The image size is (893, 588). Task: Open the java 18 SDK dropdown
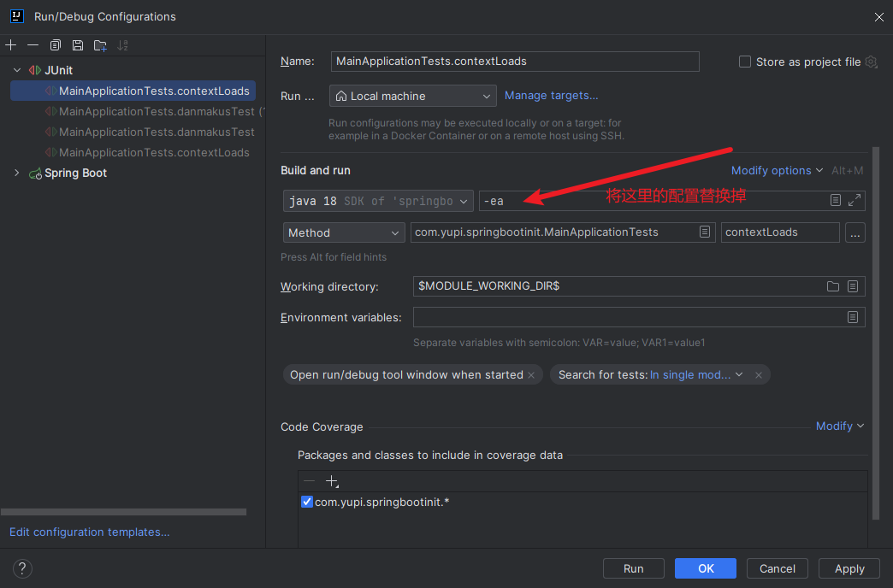(x=377, y=201)
